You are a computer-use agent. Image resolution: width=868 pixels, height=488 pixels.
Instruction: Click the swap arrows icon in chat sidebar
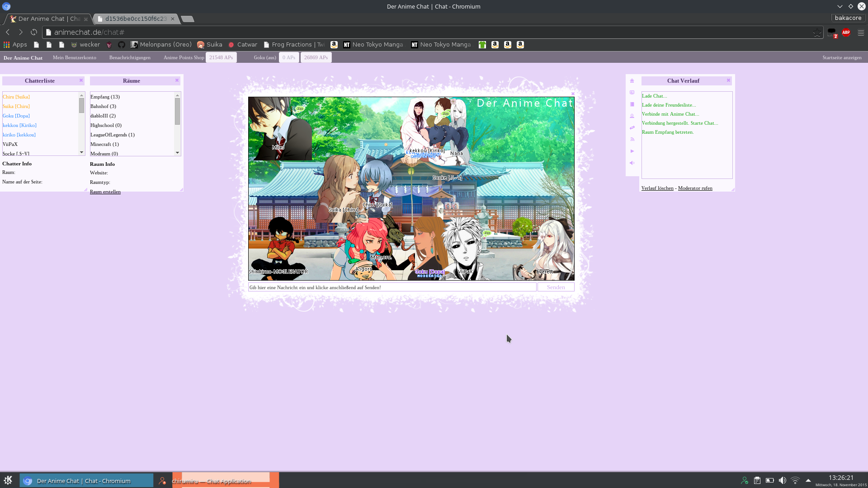tap(632, 128)
